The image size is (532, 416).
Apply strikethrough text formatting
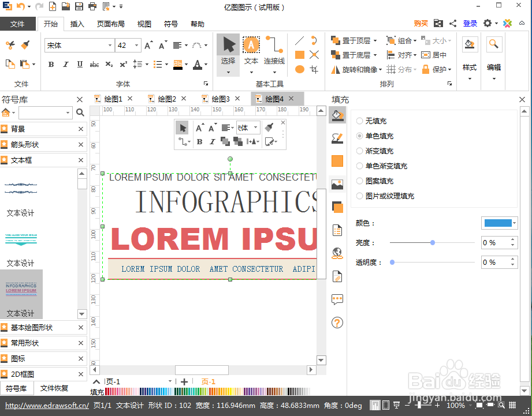[x=94, y=65]
